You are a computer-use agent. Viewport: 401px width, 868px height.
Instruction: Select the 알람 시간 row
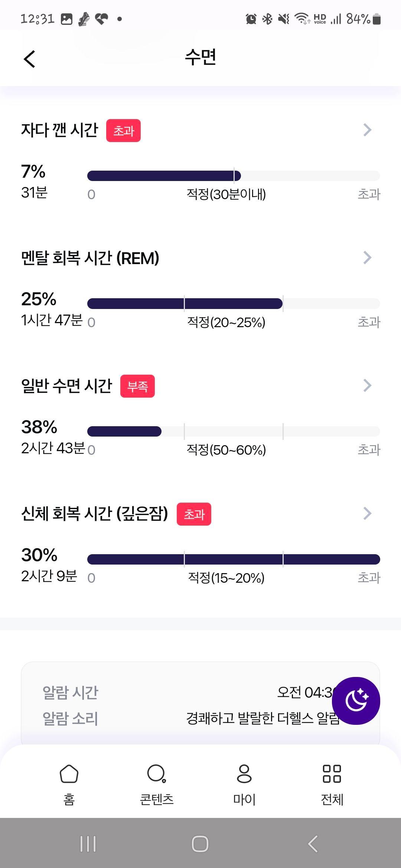(200, 692)
